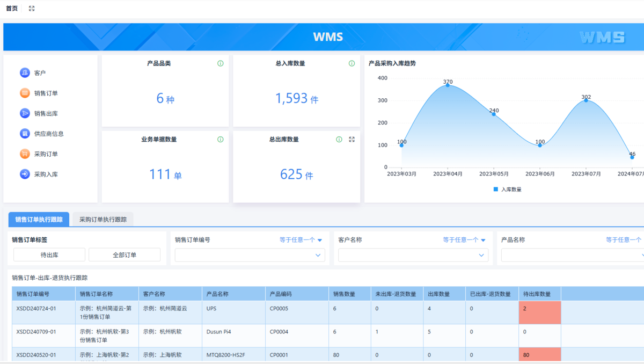The width and height of the screenshot is (644, 364).
Task: Switch to 采购订单执行跟踪 tab
Action: pyautogui.click(x=103, y=220)
